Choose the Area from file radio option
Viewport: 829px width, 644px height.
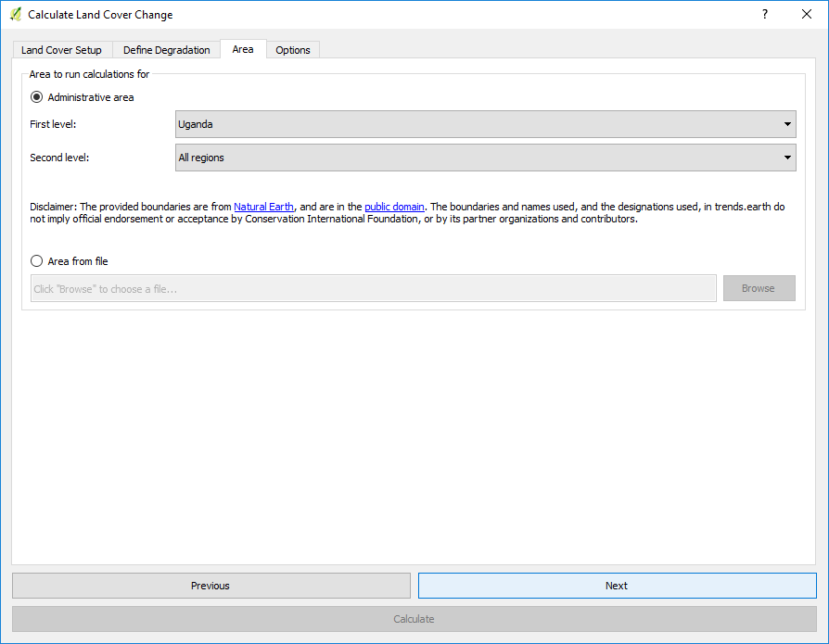coord(37,261)
